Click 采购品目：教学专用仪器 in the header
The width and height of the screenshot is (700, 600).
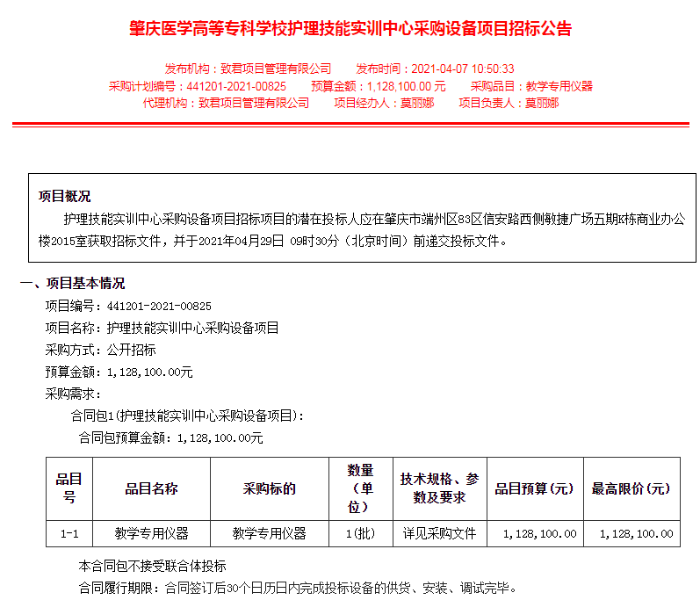click(531, 86)
